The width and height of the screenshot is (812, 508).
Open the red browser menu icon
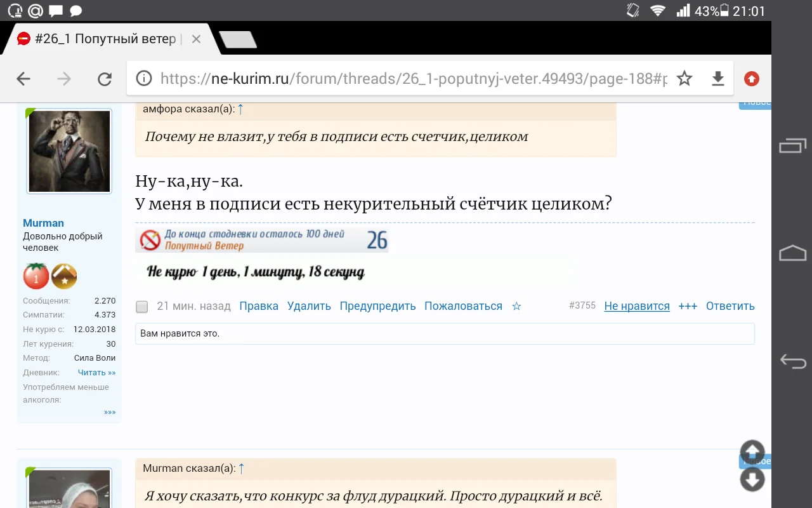(x=751, y=78)
